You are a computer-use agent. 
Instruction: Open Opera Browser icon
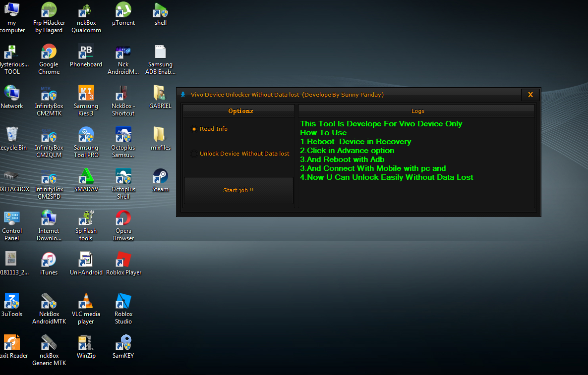pyautogui.click(x=123, y=225)
